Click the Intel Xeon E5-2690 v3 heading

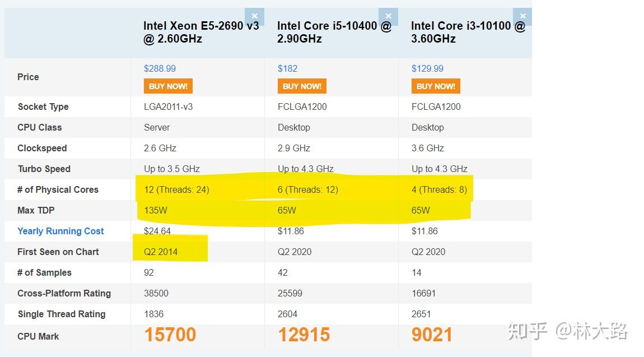point(201,32)
